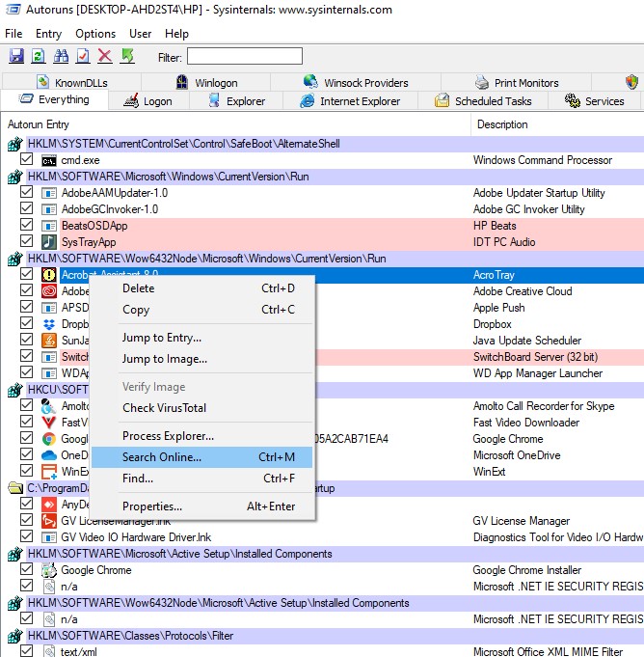Click the folder icon beside C:\ProgramData startup
The width and height of the screenshot is (644, 657).
pyautogui.click(x=15, y=488)
